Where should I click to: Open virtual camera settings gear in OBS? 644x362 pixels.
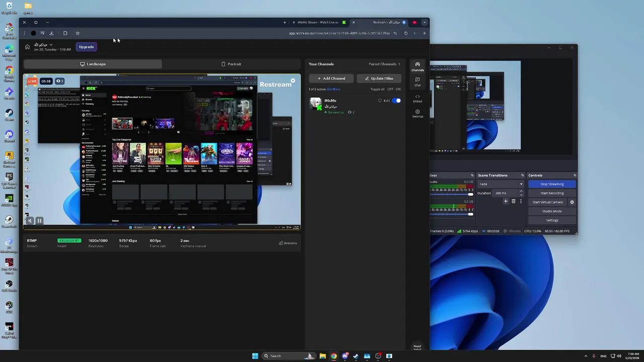point(572,202)
